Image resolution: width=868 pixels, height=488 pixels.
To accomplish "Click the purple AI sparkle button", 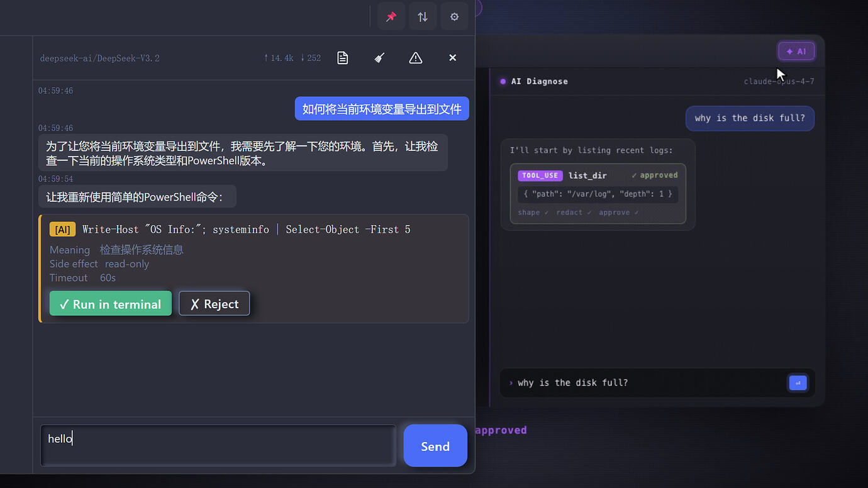I will (796, 52).
